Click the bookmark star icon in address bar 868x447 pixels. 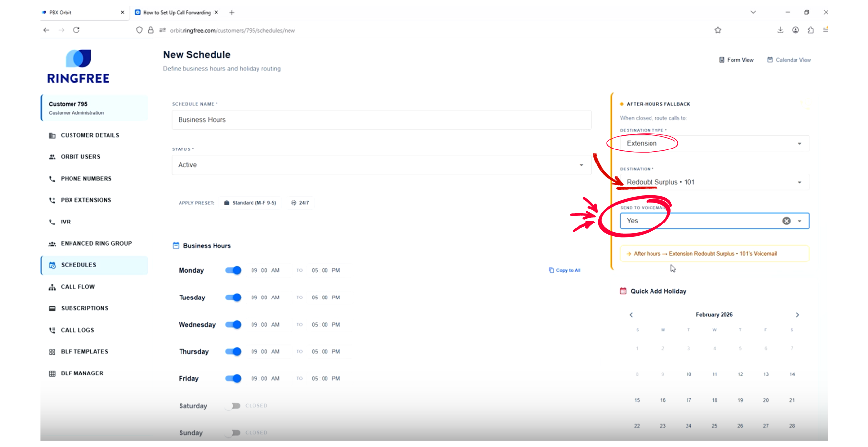coord(718,30)
